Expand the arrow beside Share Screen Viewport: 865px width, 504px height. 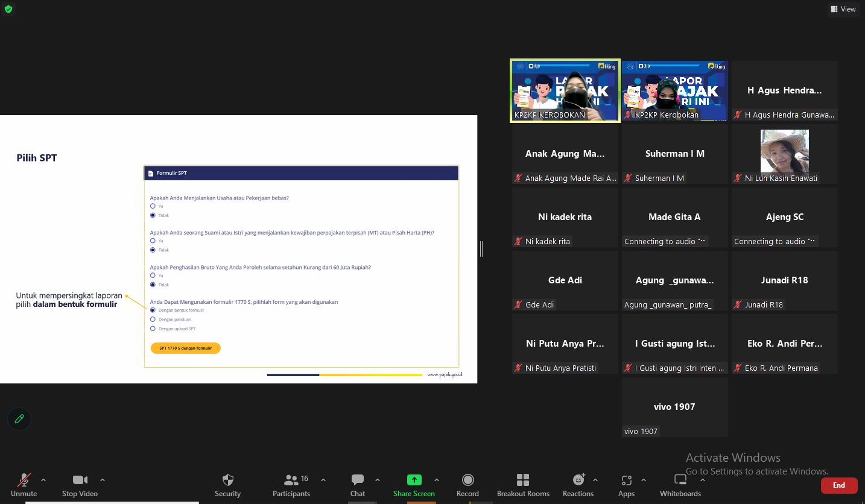(437, 480)
